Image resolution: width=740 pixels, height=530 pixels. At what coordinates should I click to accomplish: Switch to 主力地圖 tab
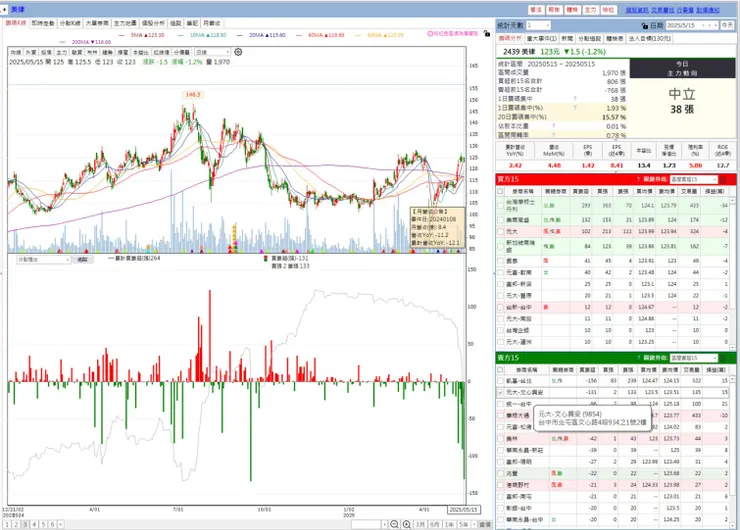pyautogui.click(x=125, y=23)
